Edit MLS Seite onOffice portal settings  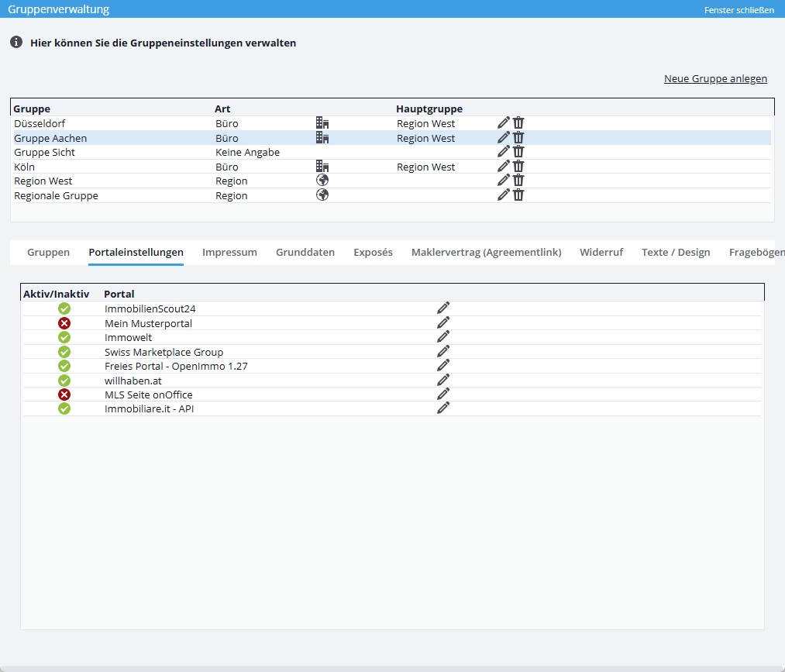(443, 394)
